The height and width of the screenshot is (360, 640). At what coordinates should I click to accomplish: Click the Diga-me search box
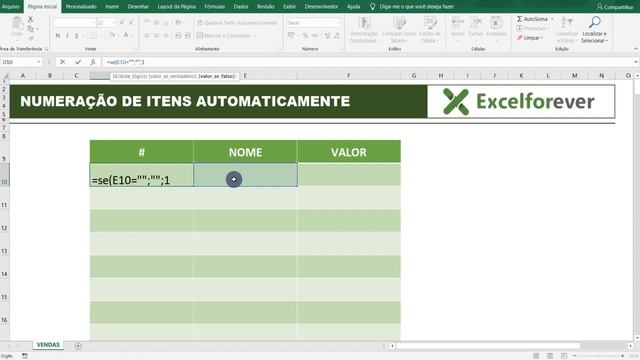(x=412, y=7)
